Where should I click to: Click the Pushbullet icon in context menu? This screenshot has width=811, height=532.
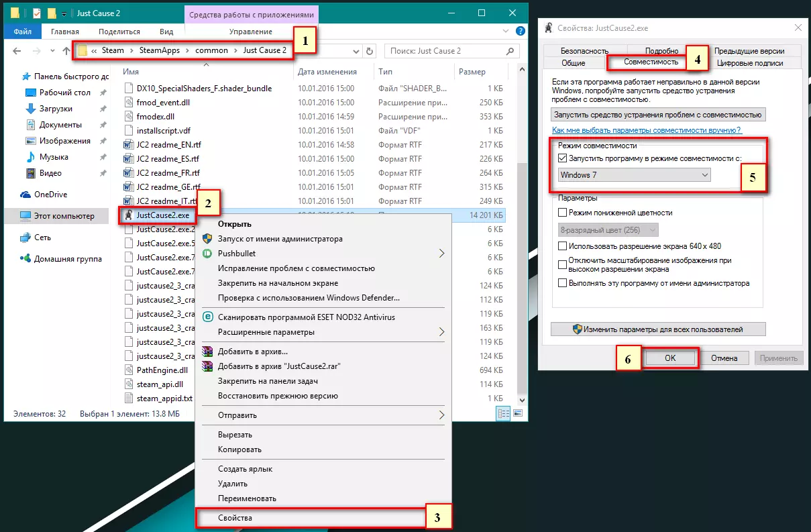click(208, 254)
